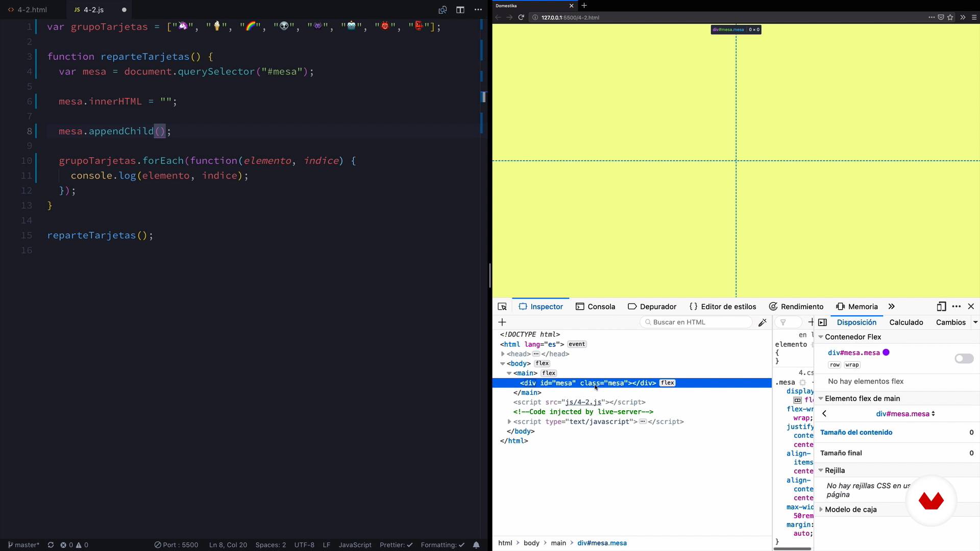Click the eyedropper icon in Inspector

(763, 322)
